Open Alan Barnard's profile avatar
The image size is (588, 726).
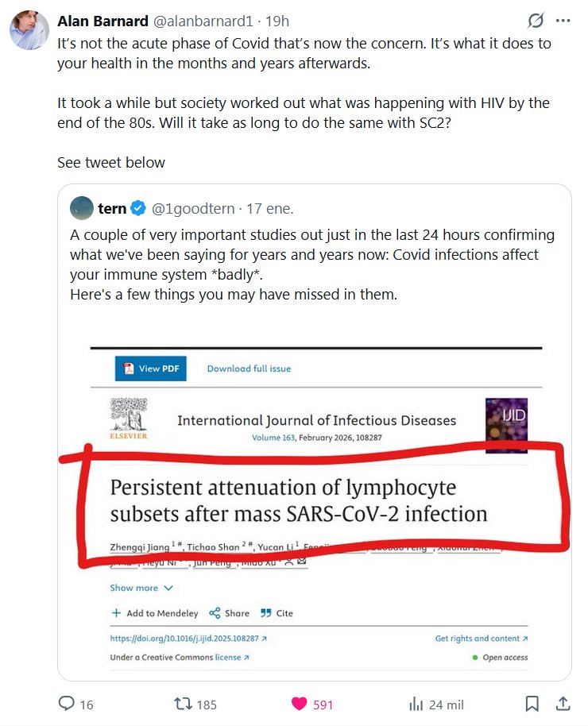point(28,30)
